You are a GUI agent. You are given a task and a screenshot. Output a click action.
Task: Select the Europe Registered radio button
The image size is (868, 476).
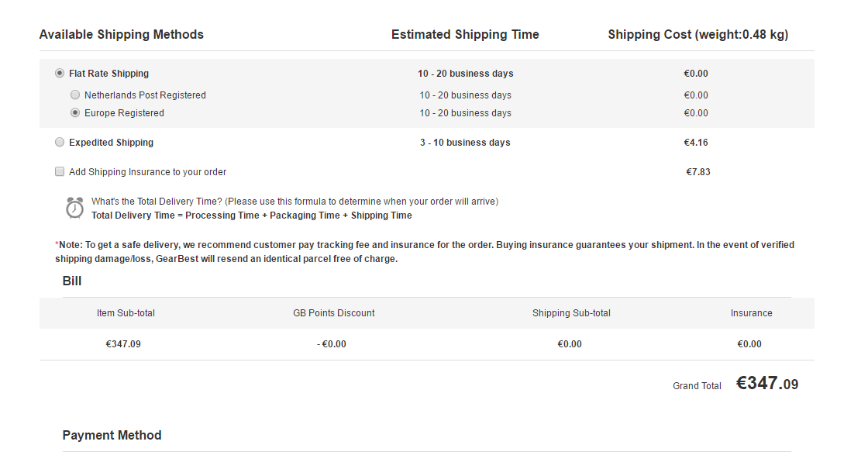point(75,112)
